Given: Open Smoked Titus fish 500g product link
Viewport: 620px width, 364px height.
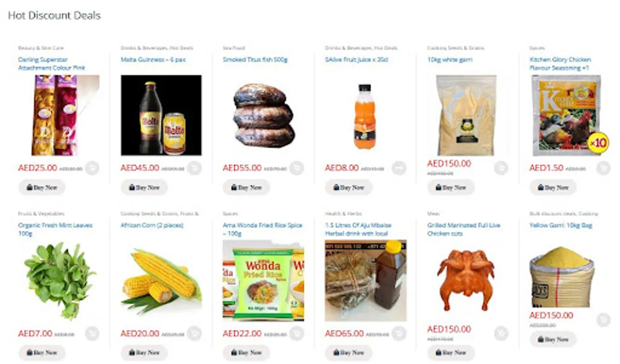Looking at the screenshot, I should pos(255,59).
